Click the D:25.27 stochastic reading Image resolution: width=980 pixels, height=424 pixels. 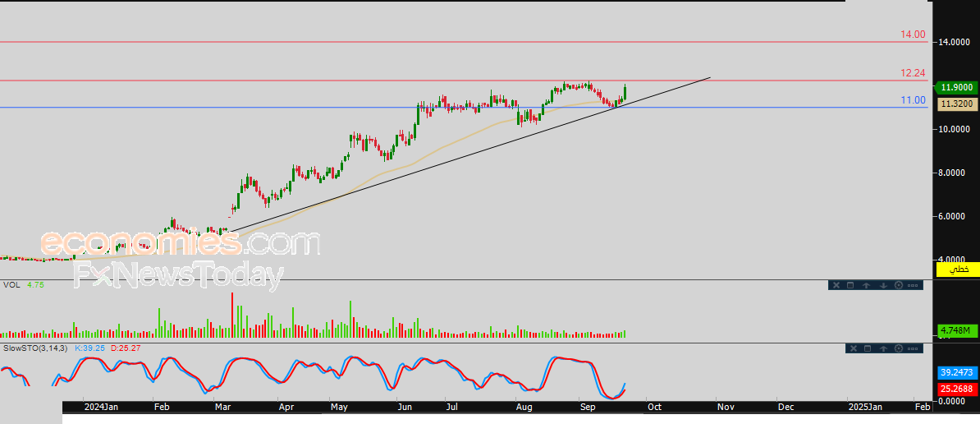(126, 348)
